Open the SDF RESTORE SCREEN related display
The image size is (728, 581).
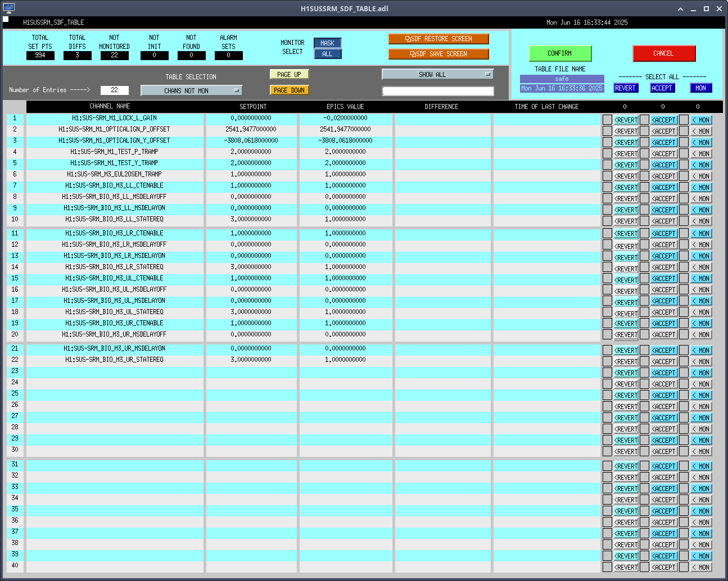438,39
